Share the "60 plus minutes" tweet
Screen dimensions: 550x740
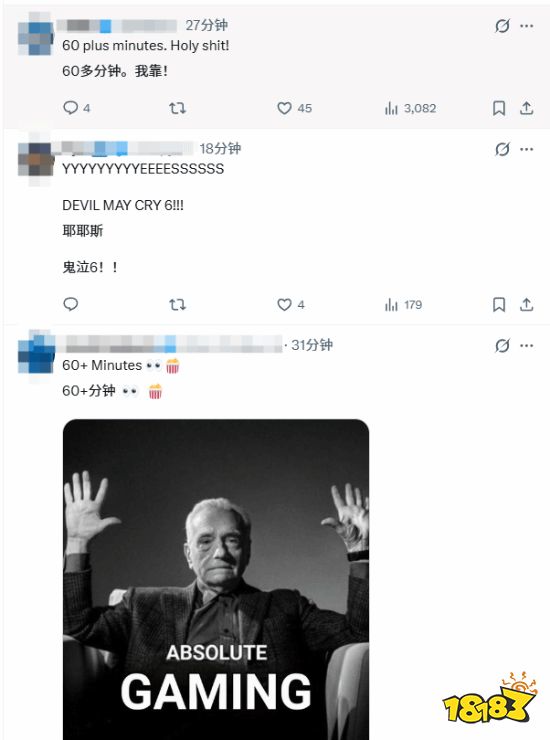click(526, 109)
